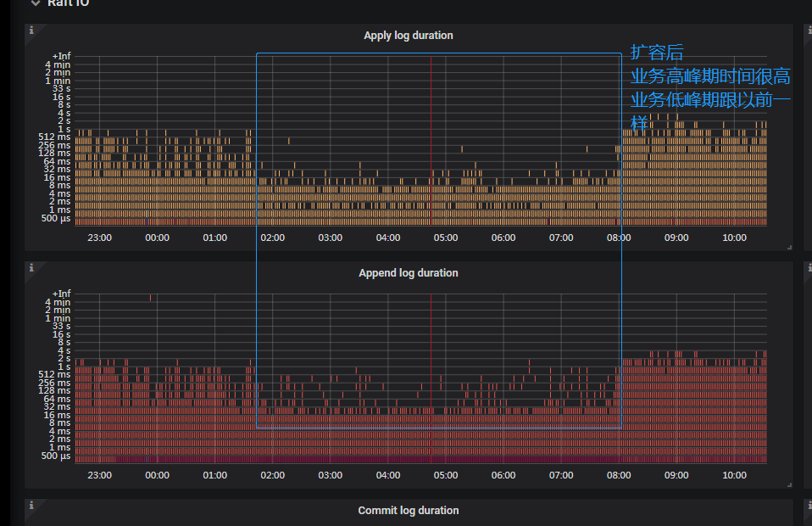Click 500 µs y-axis label in Append log duration
Viewport: 812px width, 526px height.
click(56, 456)
